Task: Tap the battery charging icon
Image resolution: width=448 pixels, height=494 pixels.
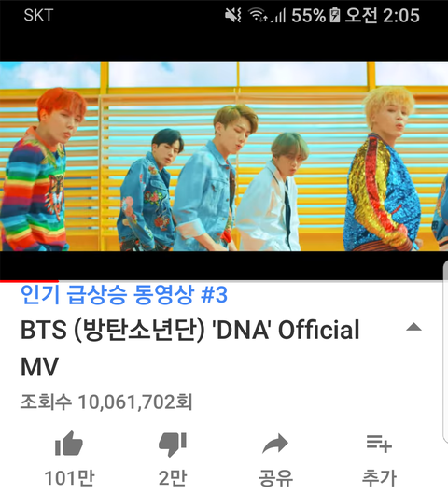Action: point(335,15)
